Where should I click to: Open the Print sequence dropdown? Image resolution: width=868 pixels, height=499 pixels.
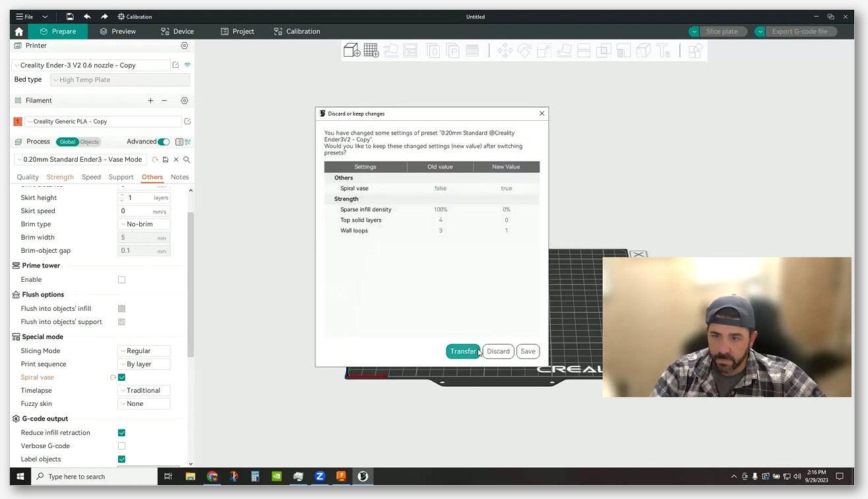pos(144,364)
